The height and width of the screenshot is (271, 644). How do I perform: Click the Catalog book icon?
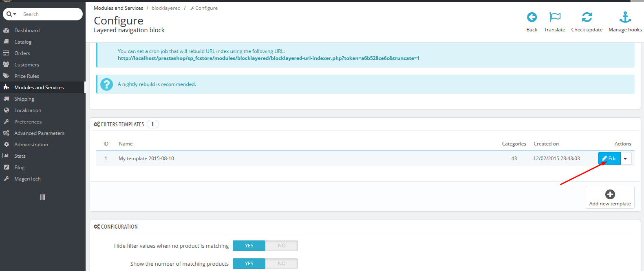click(x=6, y=42)
